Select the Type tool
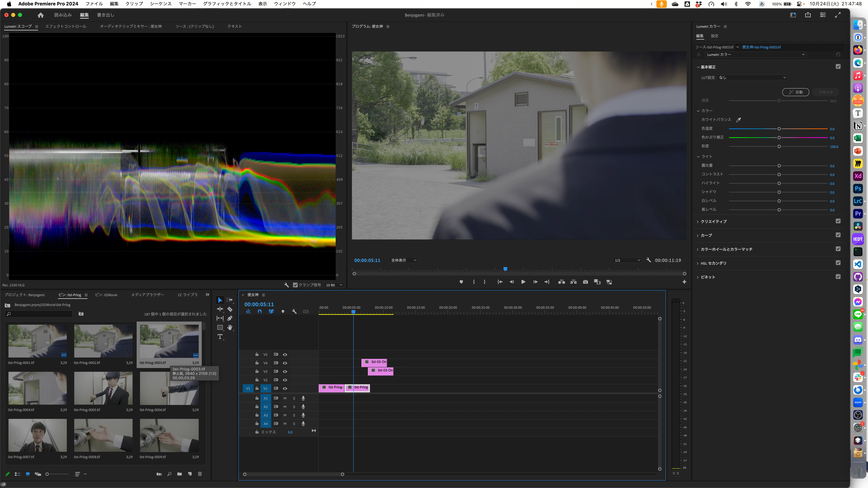 [x=220, y=337]
